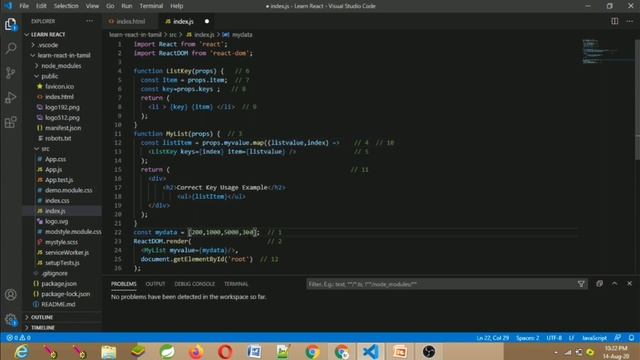
Task: Open the Help menu
Action: [177, 6]
